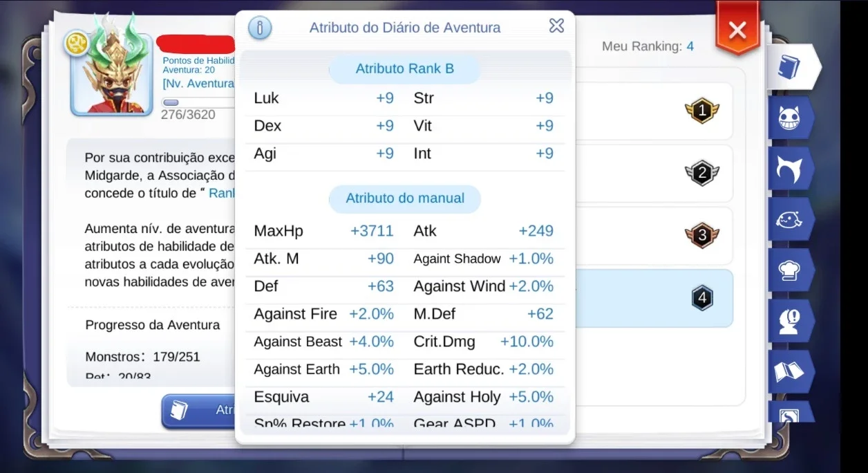Image resolution: width=868 pixels, height=473 pixels.
Task: Click the adventure experience progress bar
Action: 198,102
